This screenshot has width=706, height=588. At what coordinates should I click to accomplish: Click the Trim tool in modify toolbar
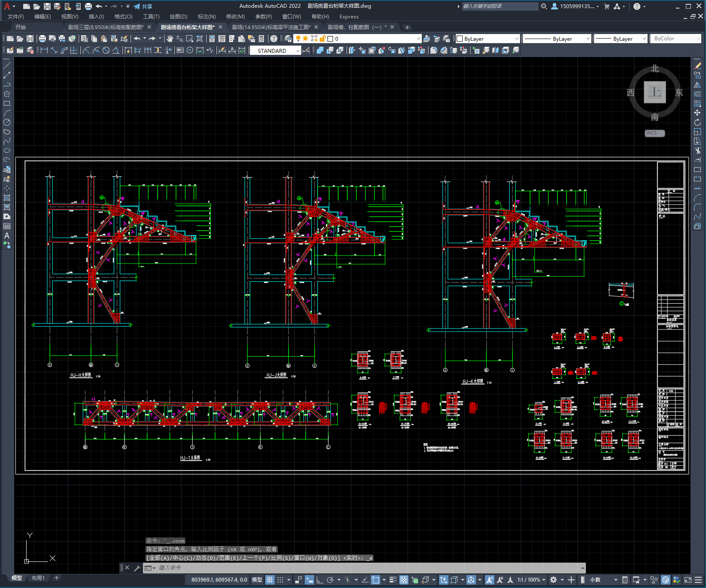pyautogui.click(x=697, y=151)
